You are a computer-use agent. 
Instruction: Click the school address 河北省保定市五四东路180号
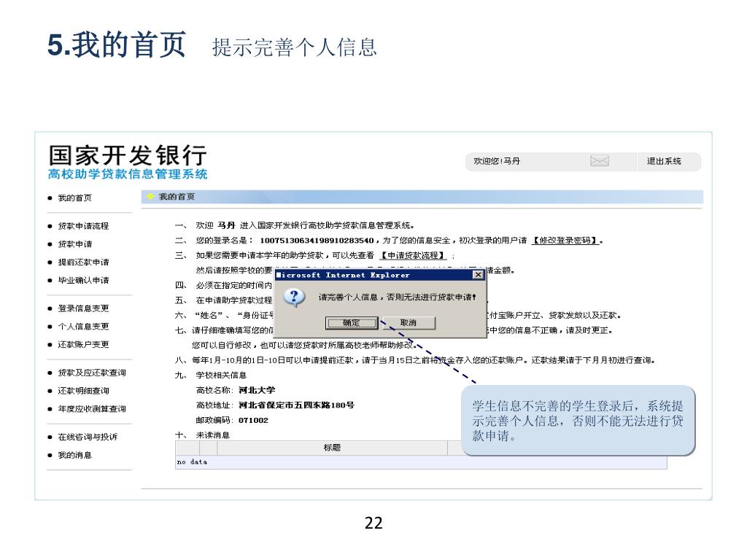tap(296, 405)
